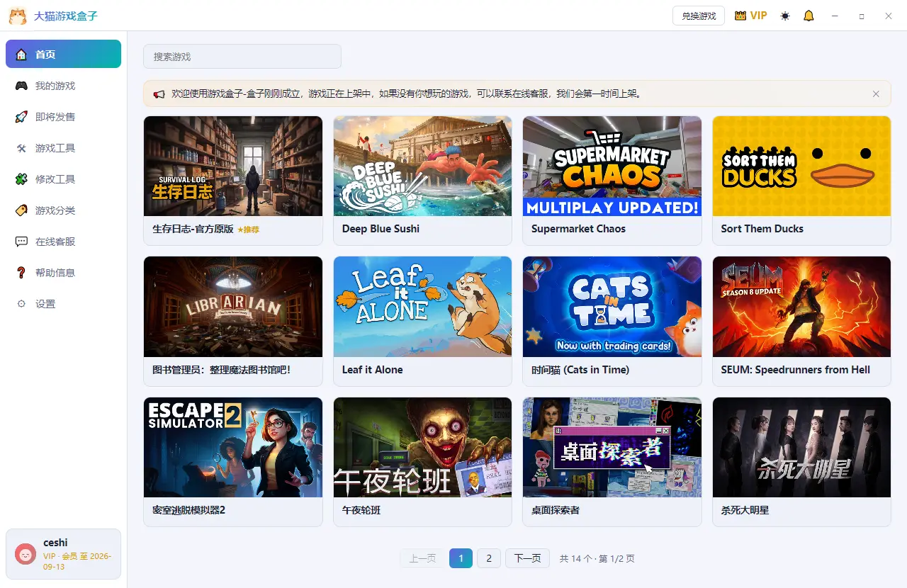
Task: Open the 游戏工具 section
Action: coord(63,148)
